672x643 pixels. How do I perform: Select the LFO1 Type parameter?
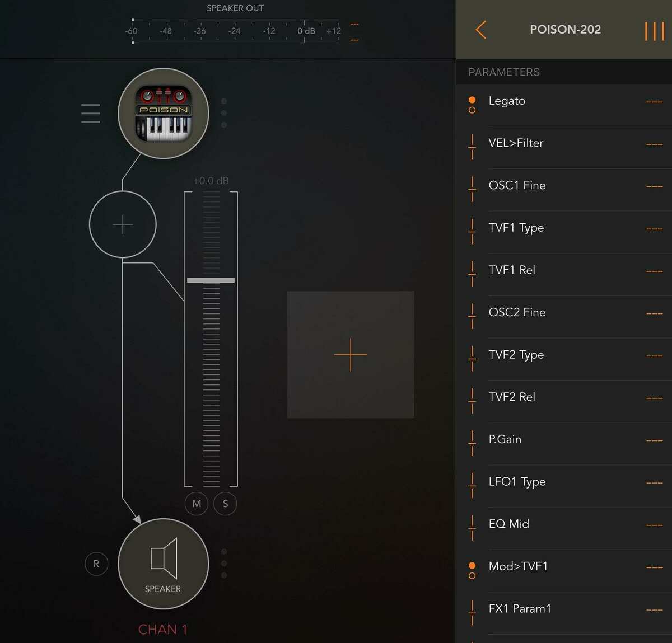coord(564,486)
